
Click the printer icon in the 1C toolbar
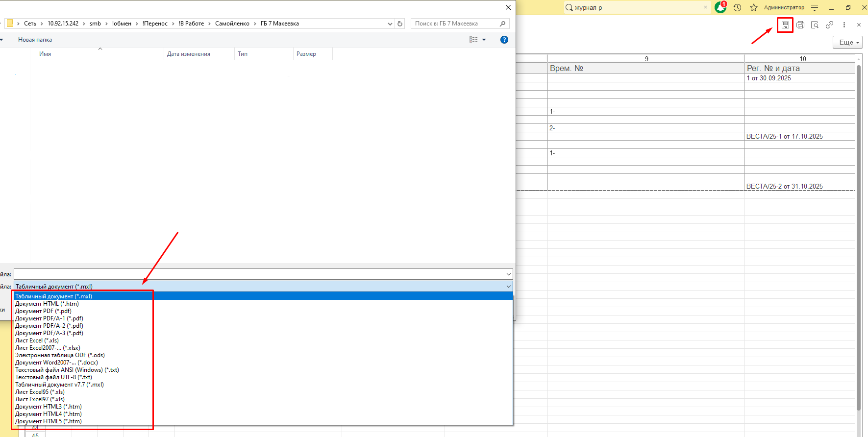(x=800, y=24)
